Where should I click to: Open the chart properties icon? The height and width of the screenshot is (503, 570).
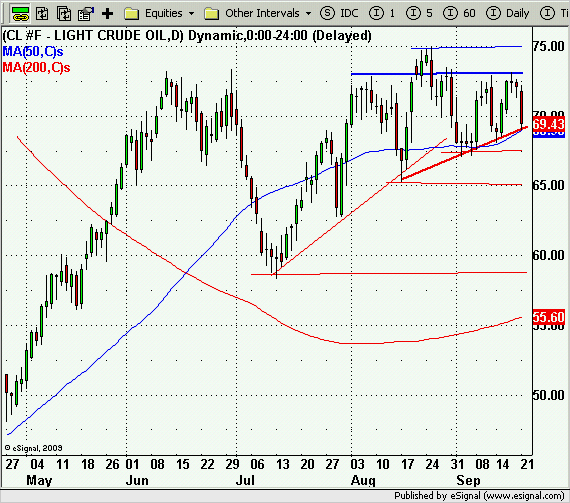tap(86, 13)
